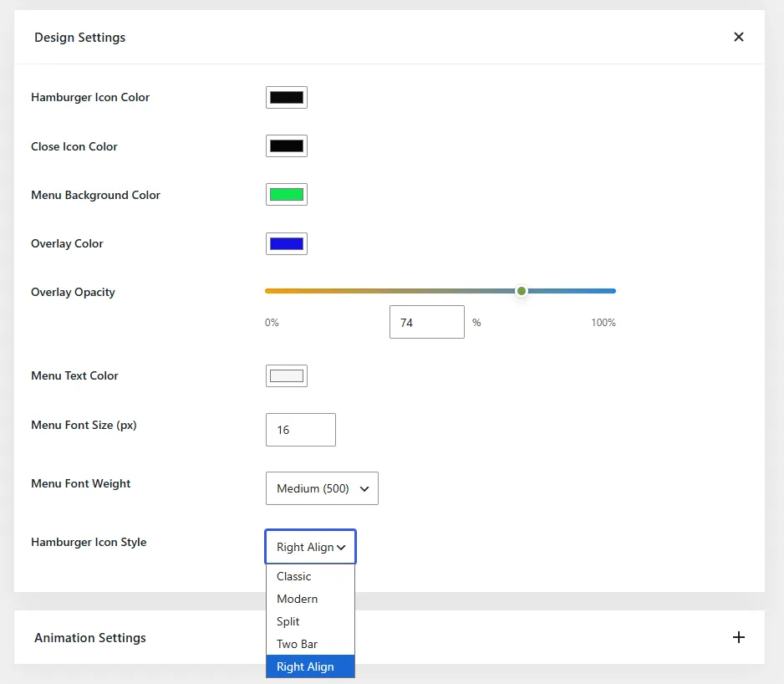Select Classic hamburger style option

(x=310, y=576)
